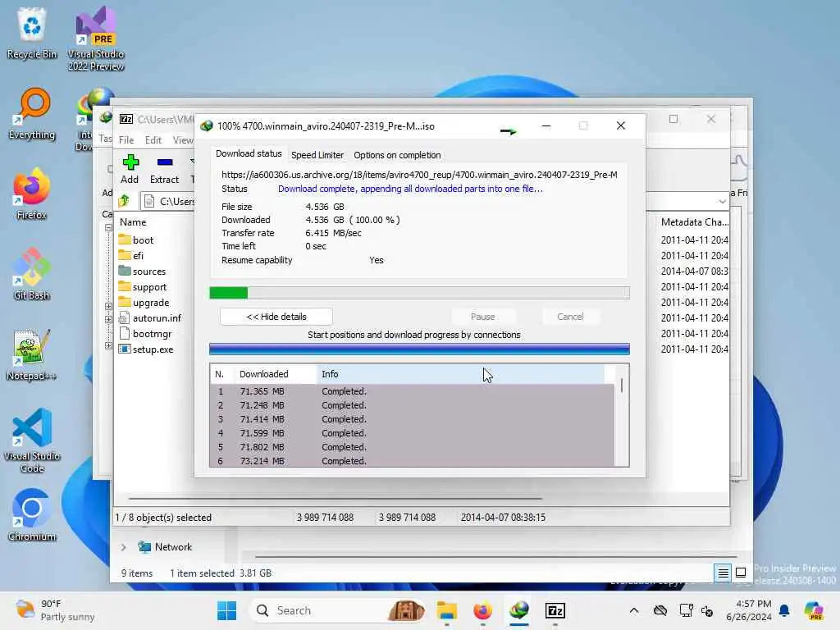Image resolution: width=840 pixels, height=630 pixels.
Task: Expand the Network node in Explorer
Action: tap(123, 547)
